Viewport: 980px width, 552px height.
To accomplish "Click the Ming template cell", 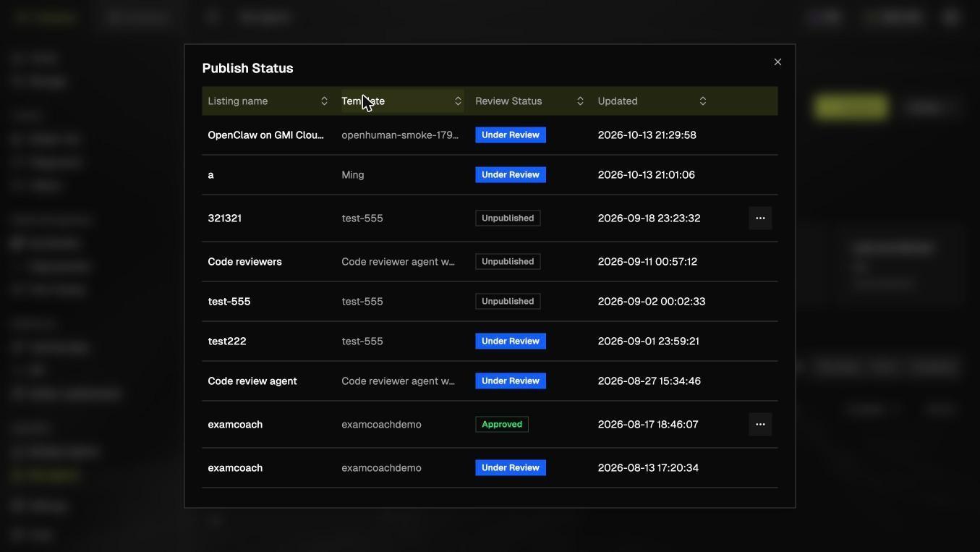I will point(353,175).
